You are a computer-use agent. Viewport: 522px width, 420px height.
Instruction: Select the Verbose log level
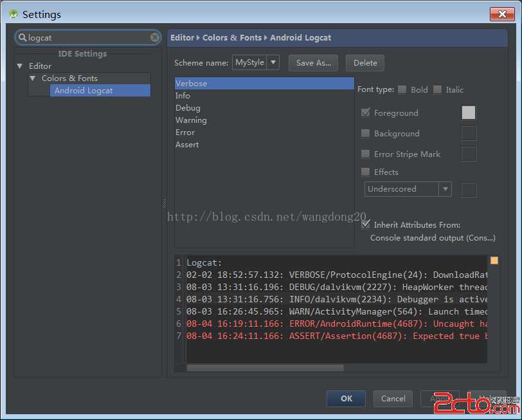pyautogui.click(x=264, y=83)
